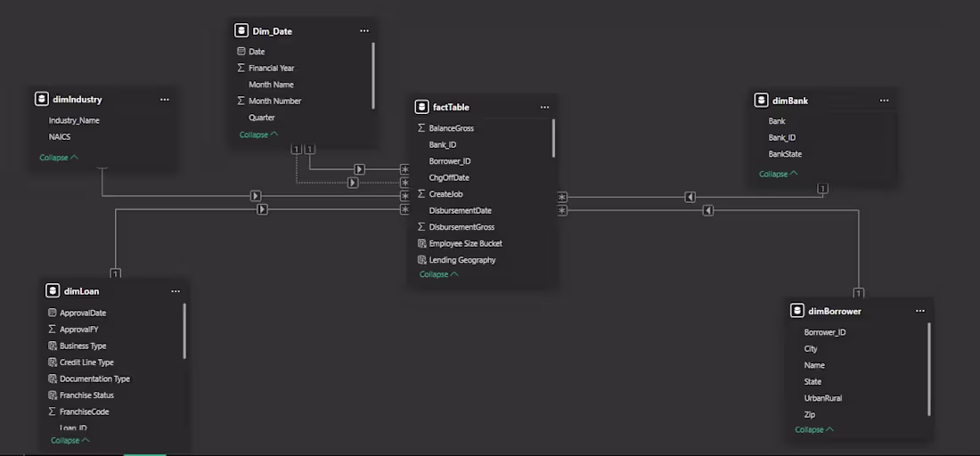Select the dimIndustry relationship direction arrow

click(256, 196)
